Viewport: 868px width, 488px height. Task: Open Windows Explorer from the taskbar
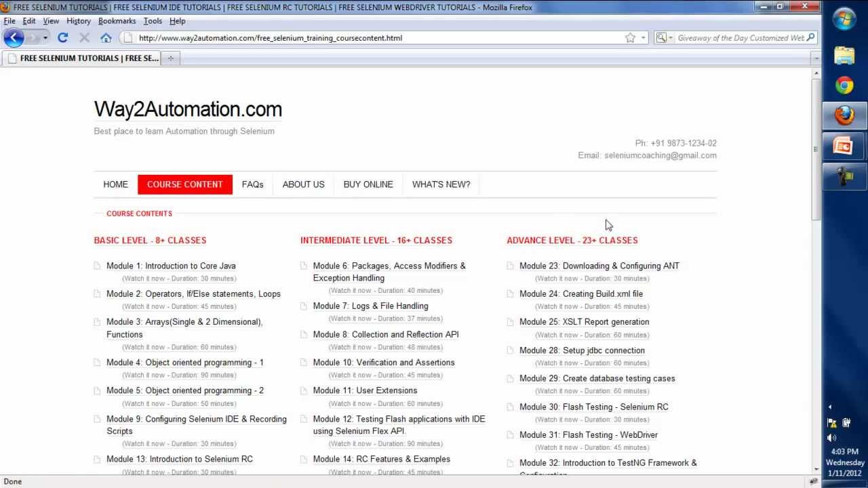point(845,55)
